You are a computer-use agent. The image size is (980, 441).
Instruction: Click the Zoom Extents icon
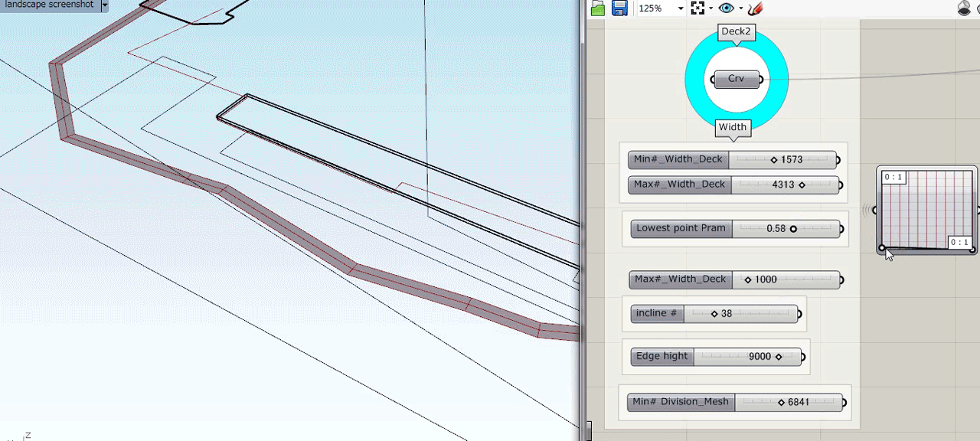tap(697, 8)
